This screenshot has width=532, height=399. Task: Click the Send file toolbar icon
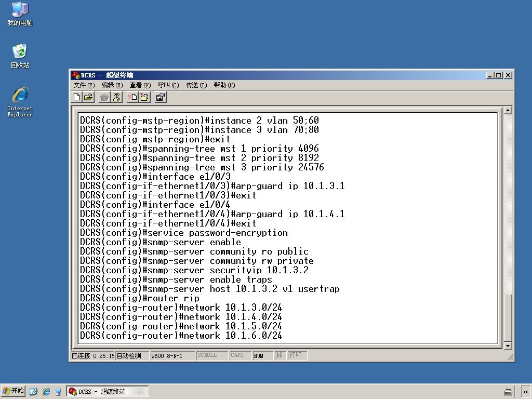132,97
